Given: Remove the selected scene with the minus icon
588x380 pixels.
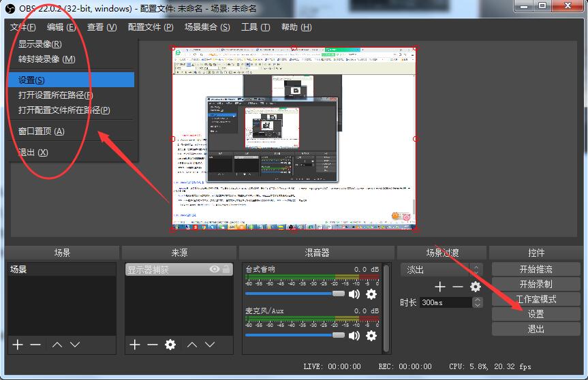Looking at the screenshot, I should click(35, 345).
